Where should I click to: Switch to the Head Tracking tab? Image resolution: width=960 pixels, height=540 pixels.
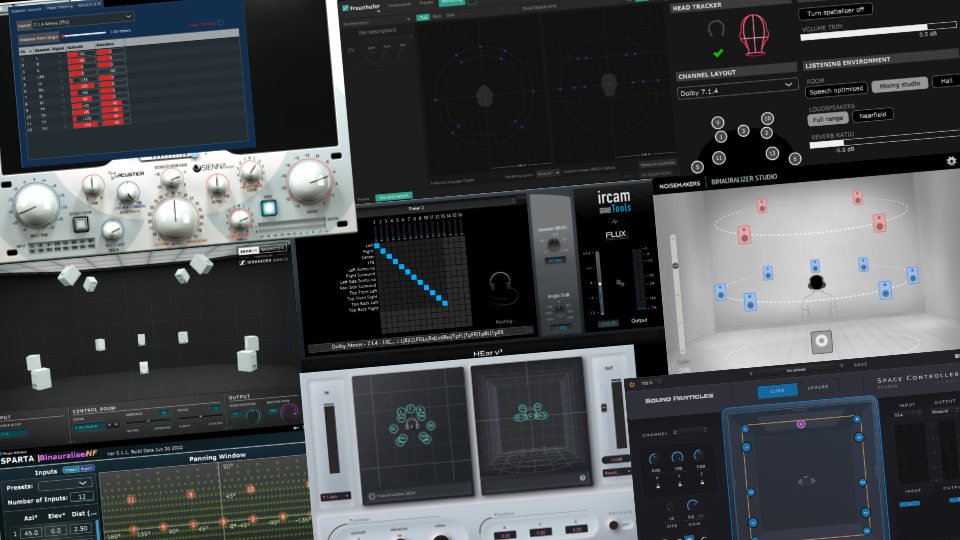pyautogui.click(x=59, y=7)
